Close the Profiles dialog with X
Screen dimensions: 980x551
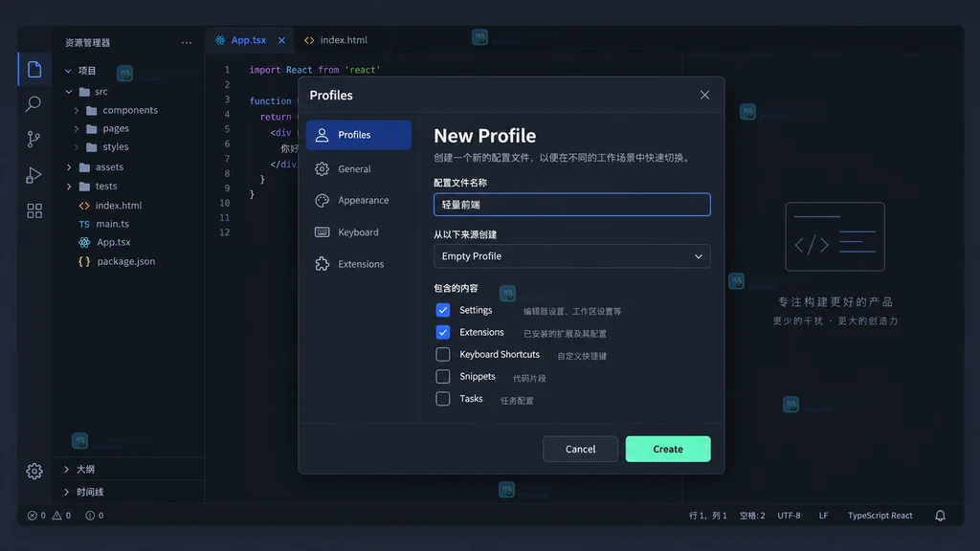(704, 95)
